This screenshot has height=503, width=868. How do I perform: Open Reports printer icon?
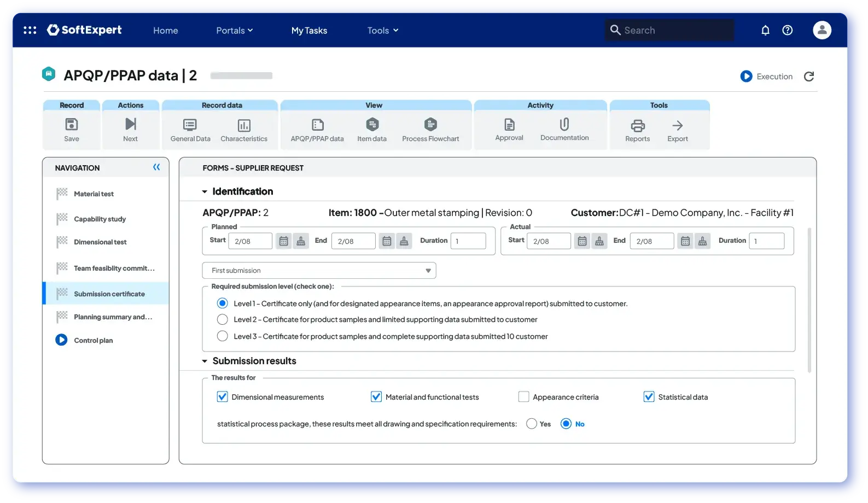[638, 126]
